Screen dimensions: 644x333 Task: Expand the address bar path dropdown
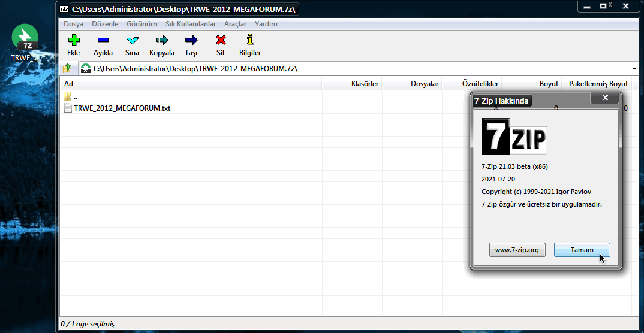634,69
